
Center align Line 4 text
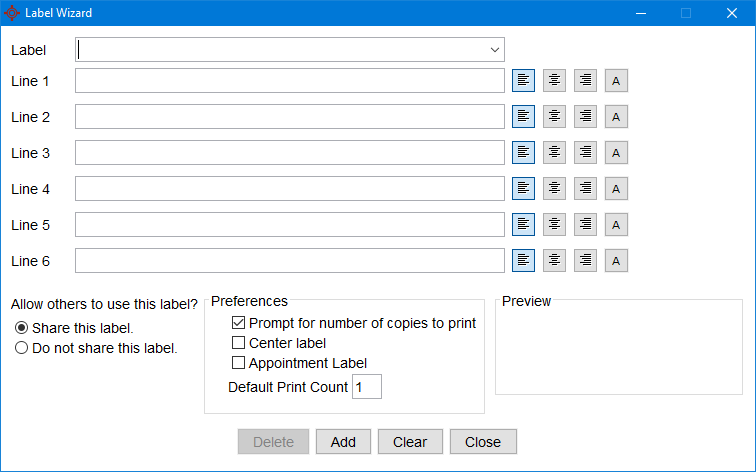[555, 189]
